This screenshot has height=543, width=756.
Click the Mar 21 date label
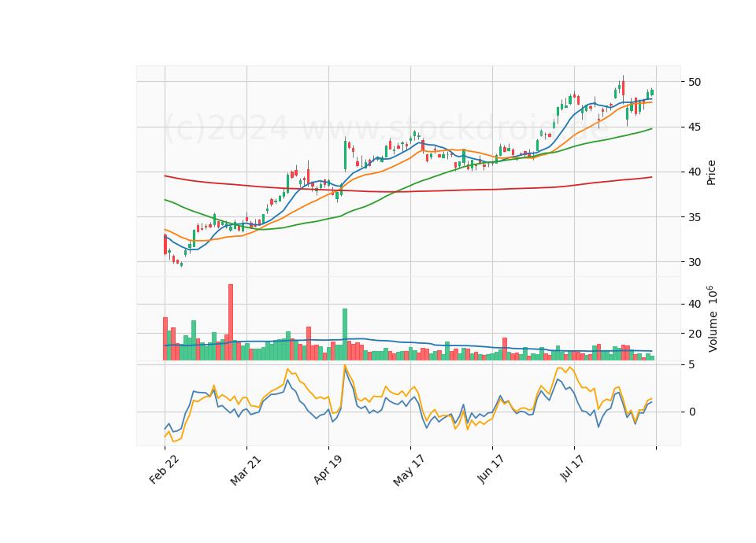246,471
